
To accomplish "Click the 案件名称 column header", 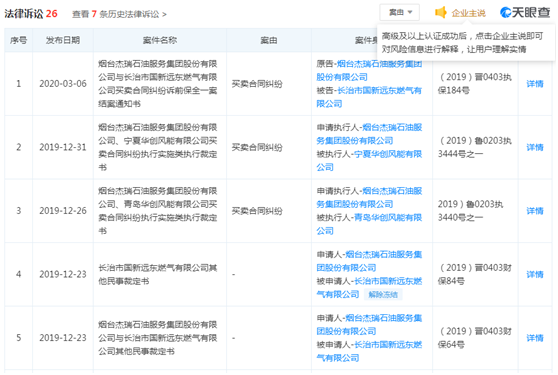I will coord(160,40).
